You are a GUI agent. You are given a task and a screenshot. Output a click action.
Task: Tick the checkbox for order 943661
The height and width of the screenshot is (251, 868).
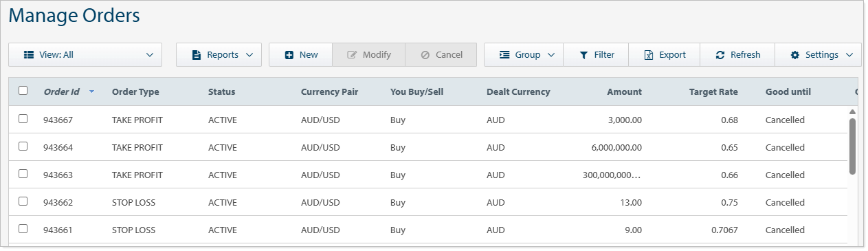23,229
